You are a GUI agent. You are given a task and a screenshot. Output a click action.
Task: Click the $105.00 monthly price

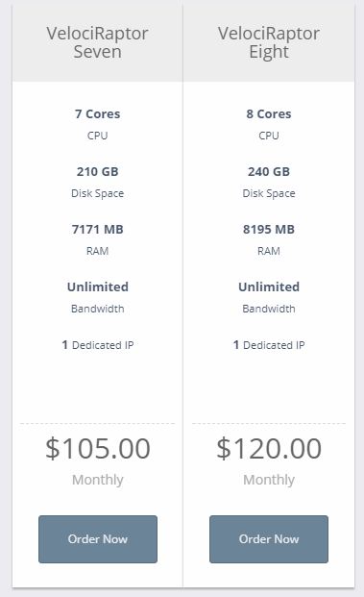coord(98,448)
